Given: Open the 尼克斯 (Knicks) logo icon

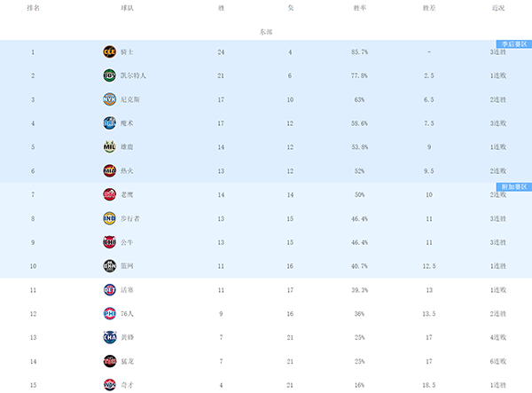Looking at the screenshot, I should pos(109,99).
